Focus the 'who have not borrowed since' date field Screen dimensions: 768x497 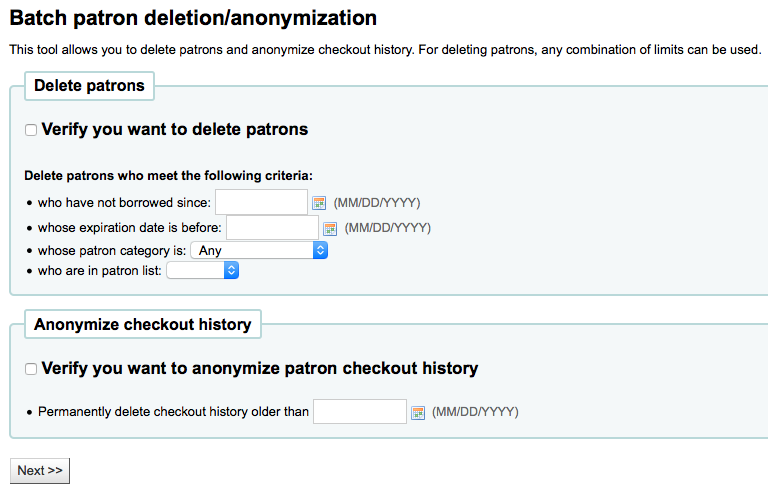(x=262, y=202)
